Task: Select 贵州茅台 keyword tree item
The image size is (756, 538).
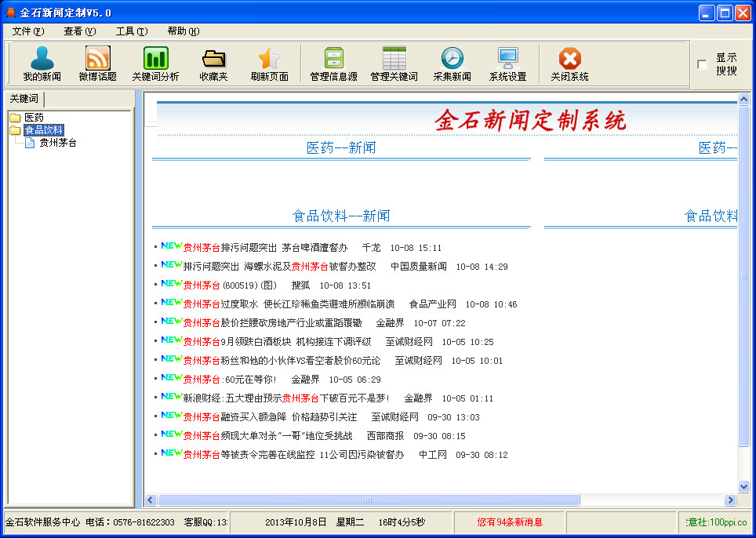Action: click(58, 143)
